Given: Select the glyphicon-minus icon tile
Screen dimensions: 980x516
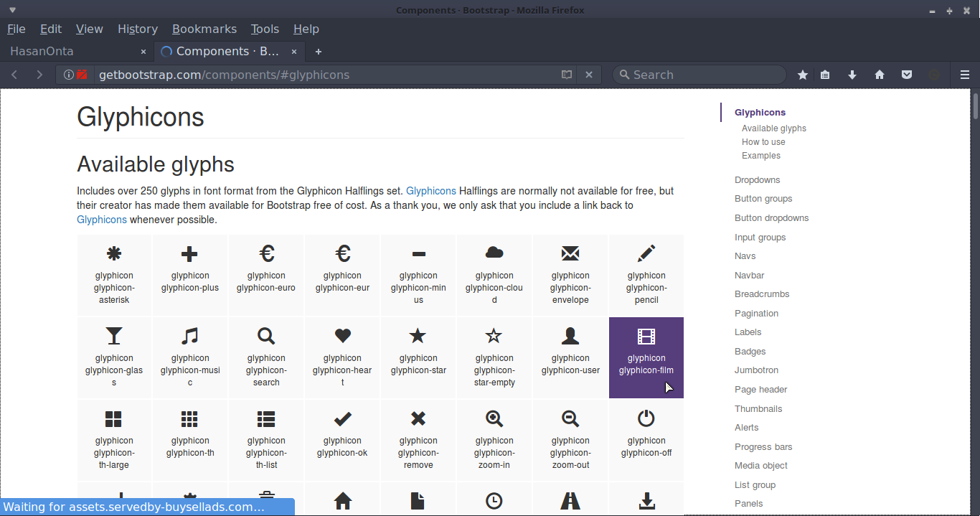Looking at the screenshot, I should (x=418, y=275).
